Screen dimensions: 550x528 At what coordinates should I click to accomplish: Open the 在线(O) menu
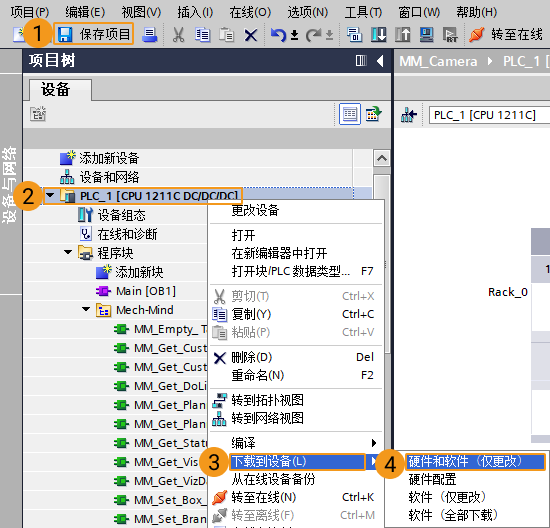point(250,12)
